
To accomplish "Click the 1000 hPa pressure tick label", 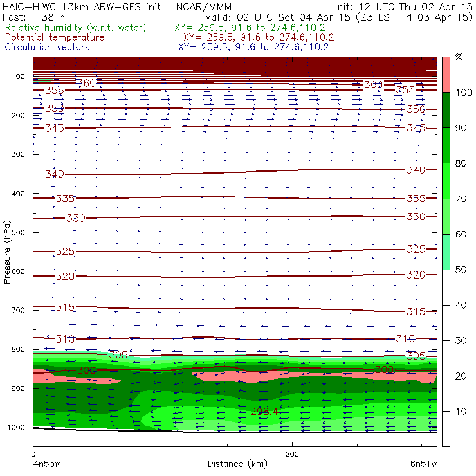I will pyautogui.click(x=16, y=427).
